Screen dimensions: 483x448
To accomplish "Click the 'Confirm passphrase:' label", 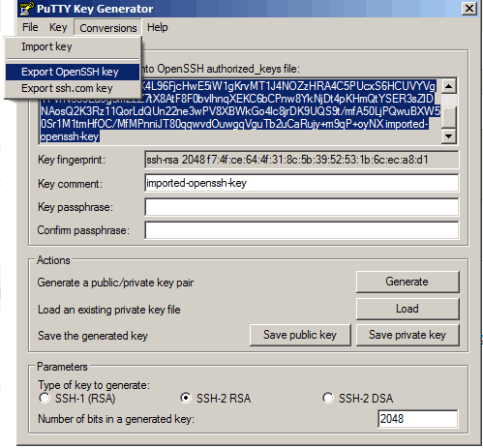I will [83, 230].
